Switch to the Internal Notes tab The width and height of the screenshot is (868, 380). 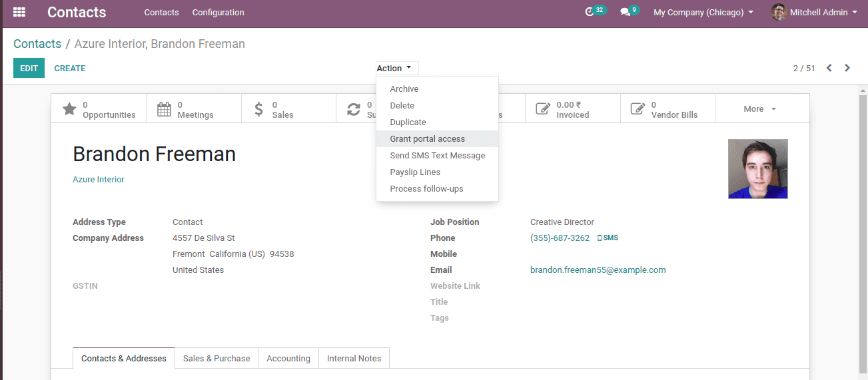(x=354, y=358)
